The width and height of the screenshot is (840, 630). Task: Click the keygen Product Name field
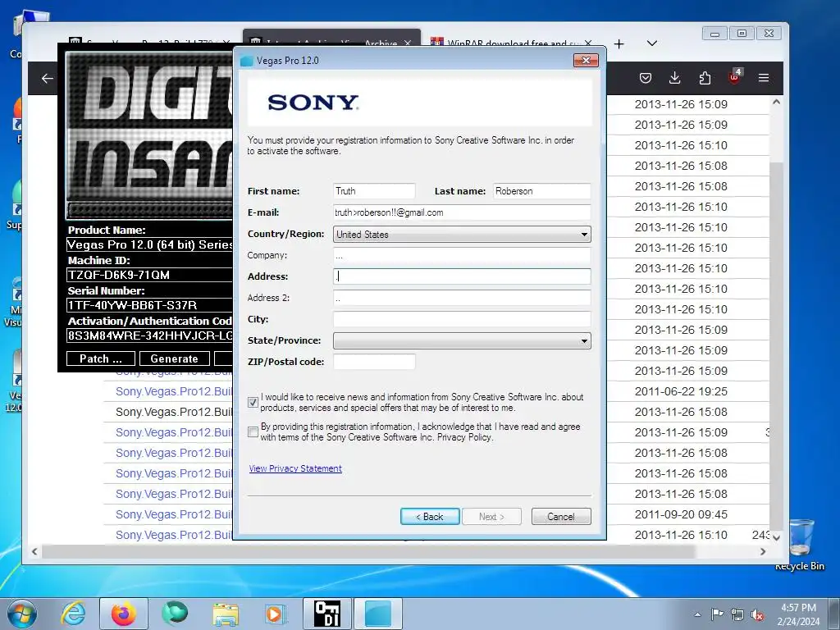149,244
